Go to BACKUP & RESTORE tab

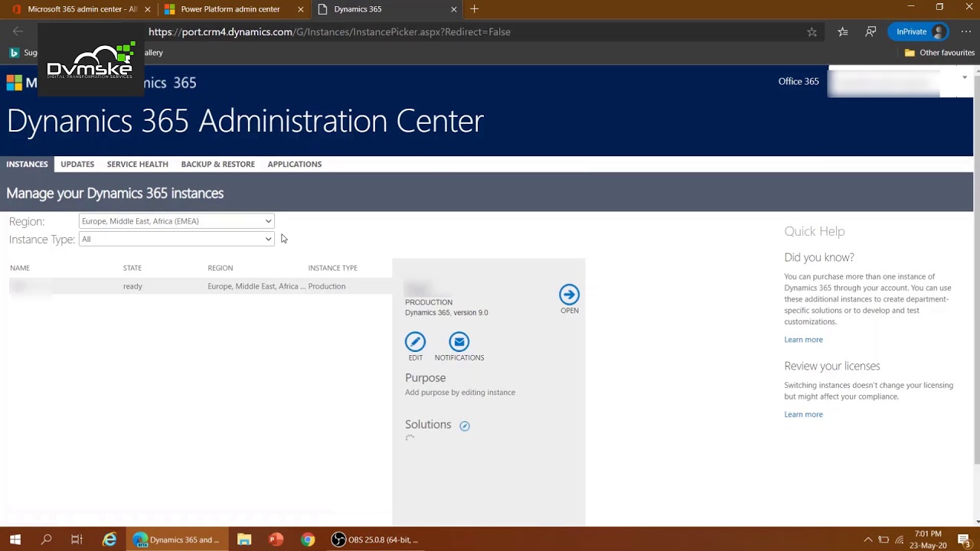click(x=218, y=165)
